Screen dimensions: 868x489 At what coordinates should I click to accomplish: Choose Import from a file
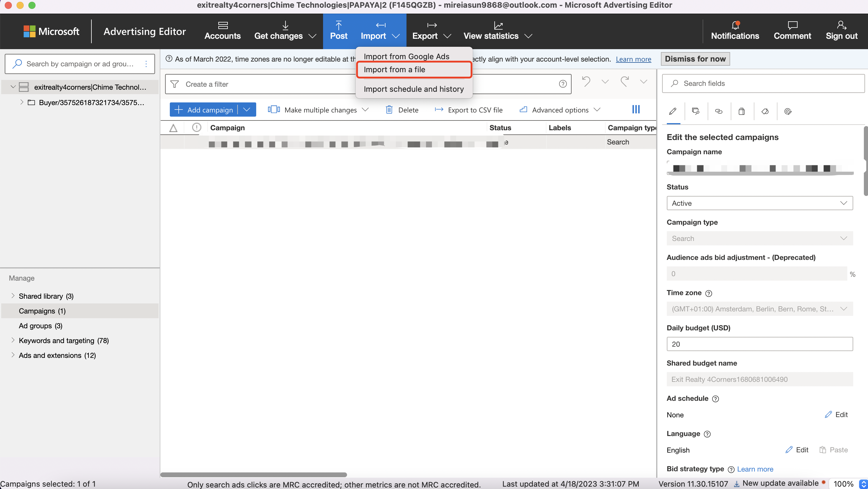pyautogui.click(x=414, y=70)
